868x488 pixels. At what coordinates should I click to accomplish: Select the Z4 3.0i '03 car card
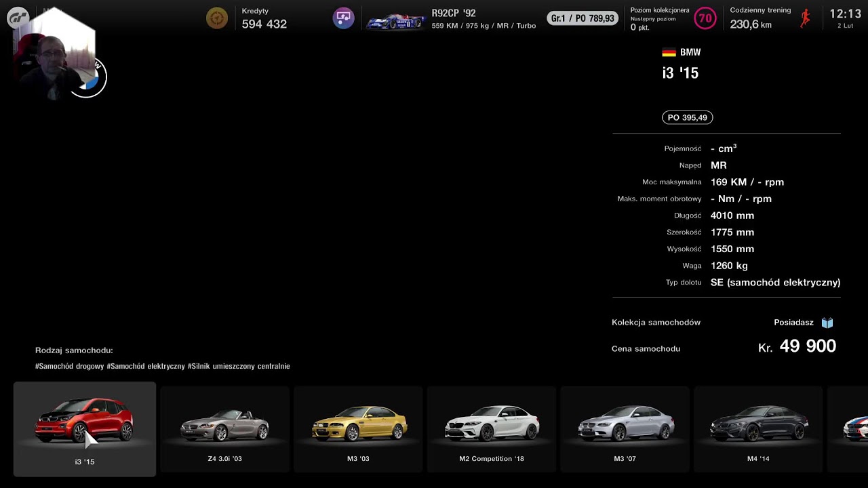click(224, 429)
